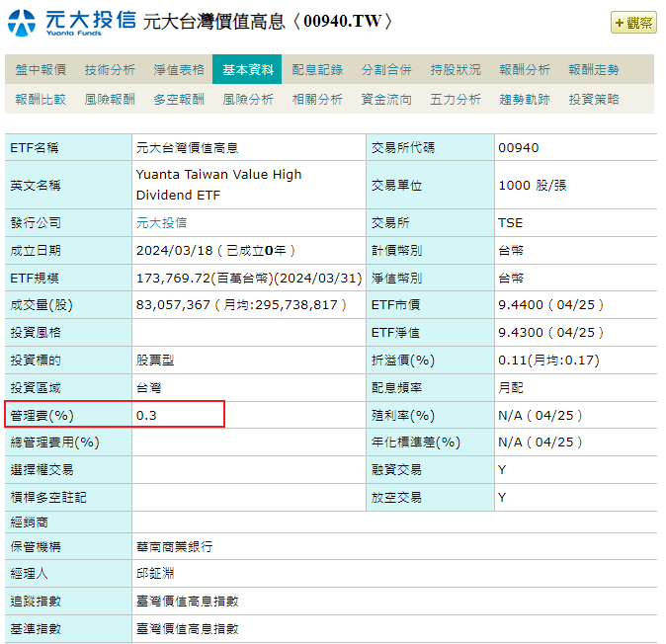Select the ETF name value 元大台灣價值高息
The width and height of the screenshot is (666, 644).
pyautogui.click(x=187, y=148)
